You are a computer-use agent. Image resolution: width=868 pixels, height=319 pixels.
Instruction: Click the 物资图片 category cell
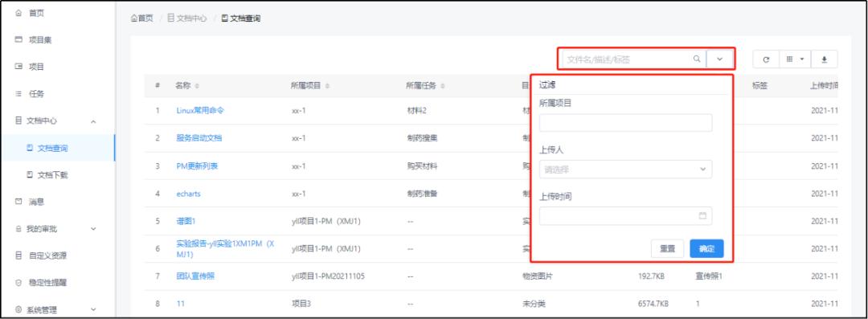click(538, 276)
